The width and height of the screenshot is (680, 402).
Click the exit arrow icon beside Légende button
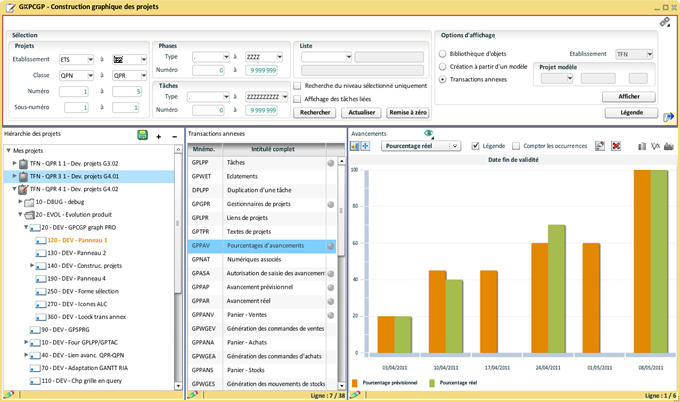click(668, 117)
